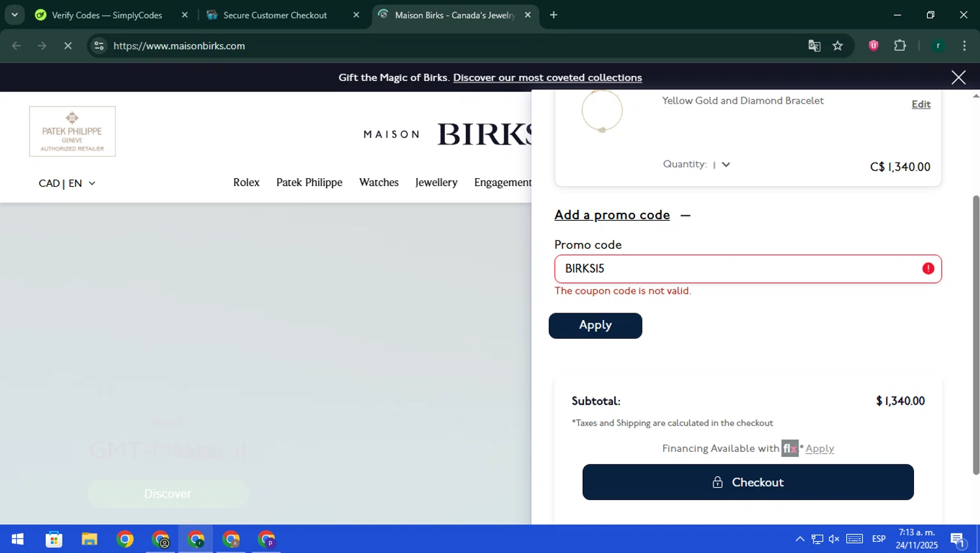Focus the maisonbirks.com address bar
This screenshot has width=980, height=553.
point(451,46)
